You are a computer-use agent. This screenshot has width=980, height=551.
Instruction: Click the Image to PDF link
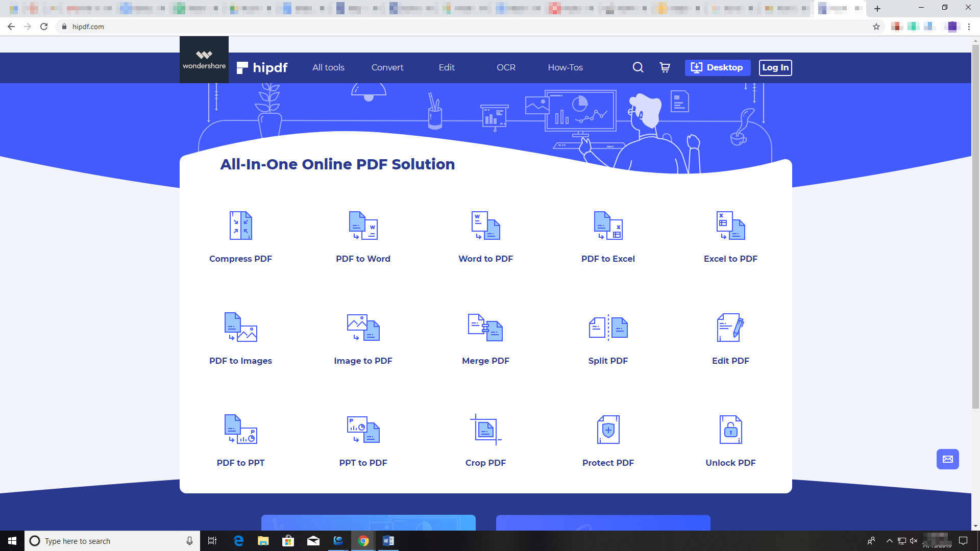pos(363,361)
